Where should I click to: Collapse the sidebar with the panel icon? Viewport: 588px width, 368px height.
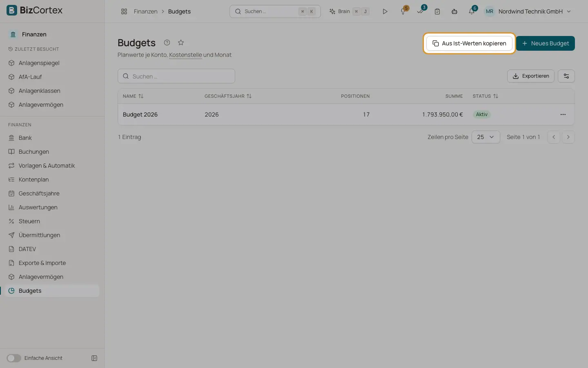(94, 358)
